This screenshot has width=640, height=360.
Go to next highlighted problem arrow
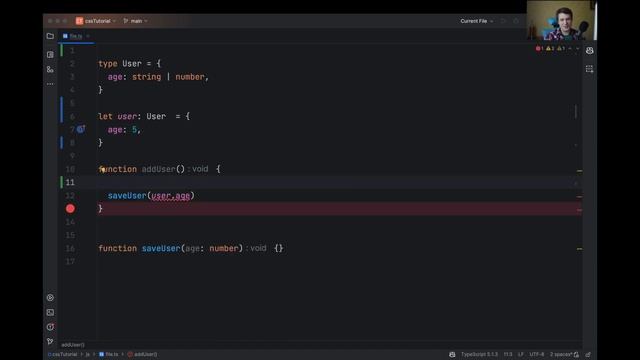[x=577, y=49]
